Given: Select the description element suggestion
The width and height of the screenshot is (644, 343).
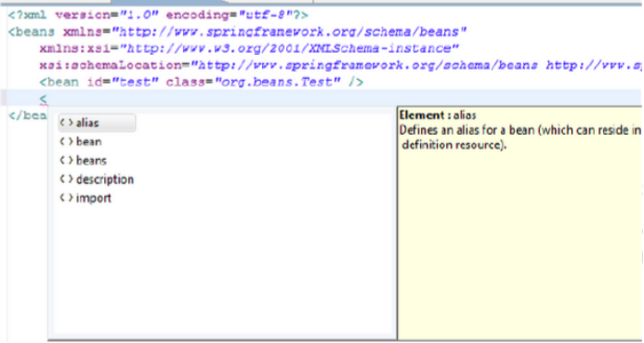Looking at the screenshot, I should click(x=97, y=179).
